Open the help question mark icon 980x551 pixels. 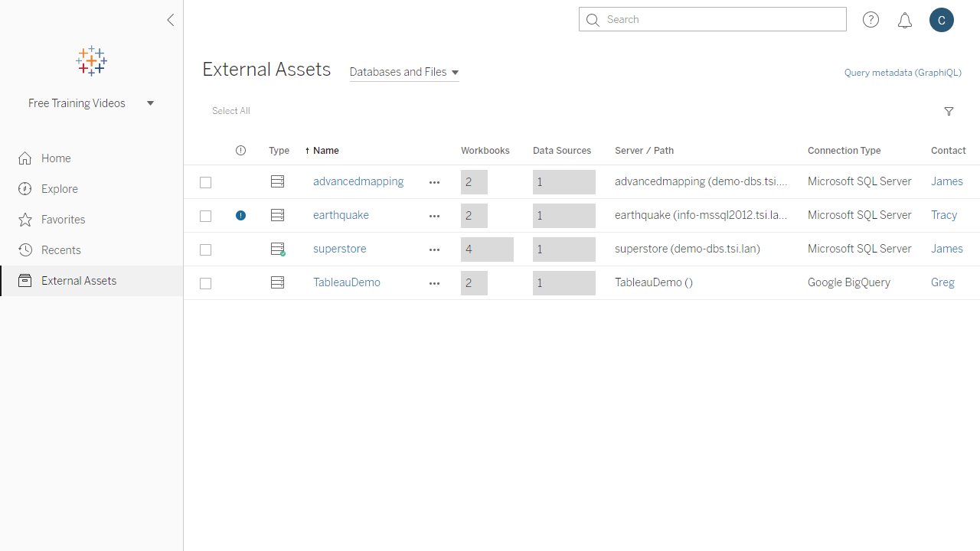pos(871,20)
